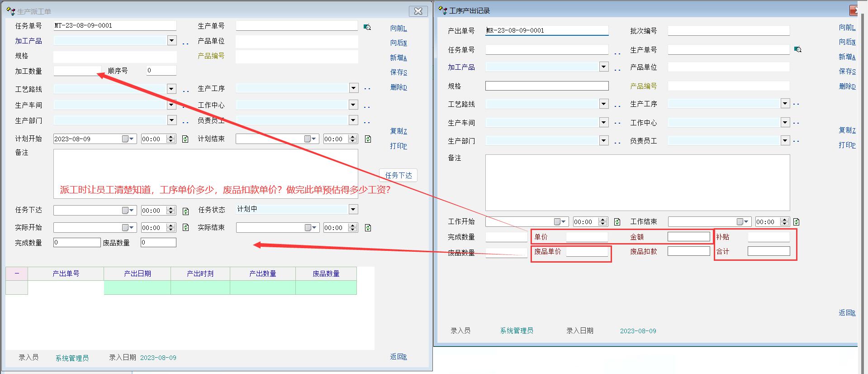Click refresh icon next to 计划结束 time

(x=368, y=139)
